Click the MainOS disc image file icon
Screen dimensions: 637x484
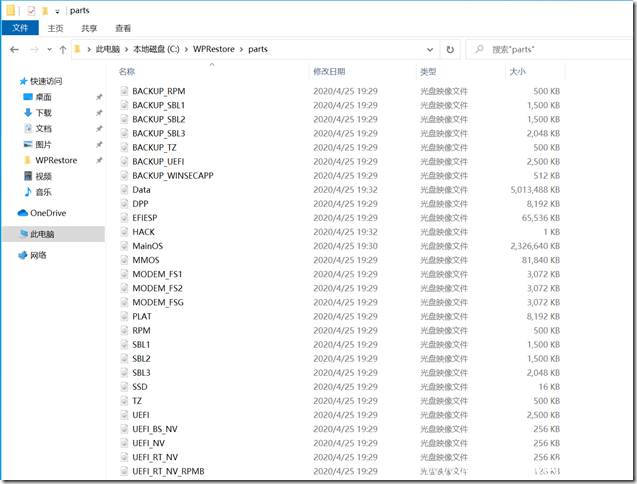point(124,246)
